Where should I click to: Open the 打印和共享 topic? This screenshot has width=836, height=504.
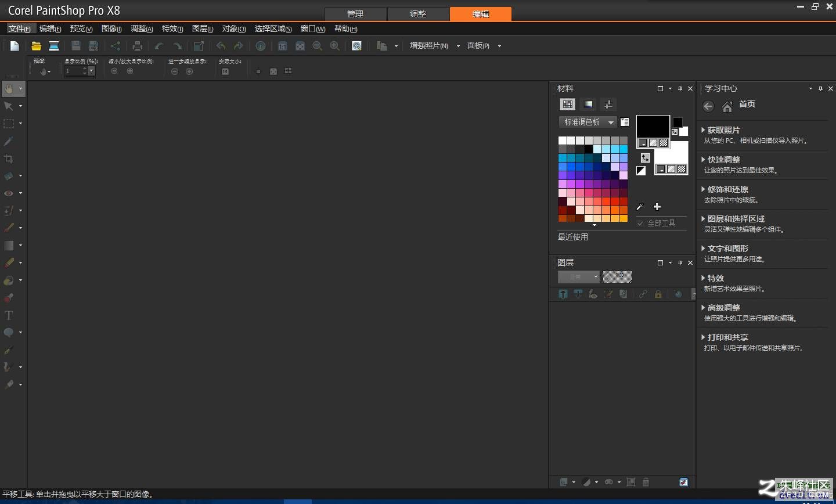coord(727,337)
